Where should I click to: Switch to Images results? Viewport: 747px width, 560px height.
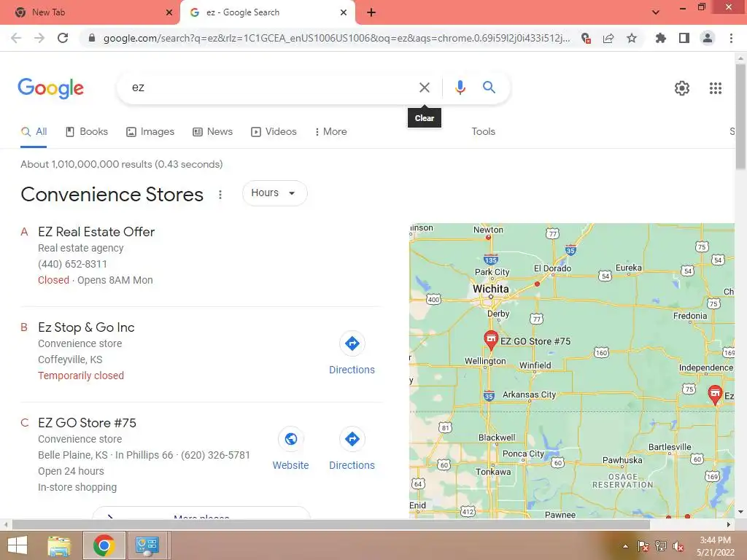150,131
